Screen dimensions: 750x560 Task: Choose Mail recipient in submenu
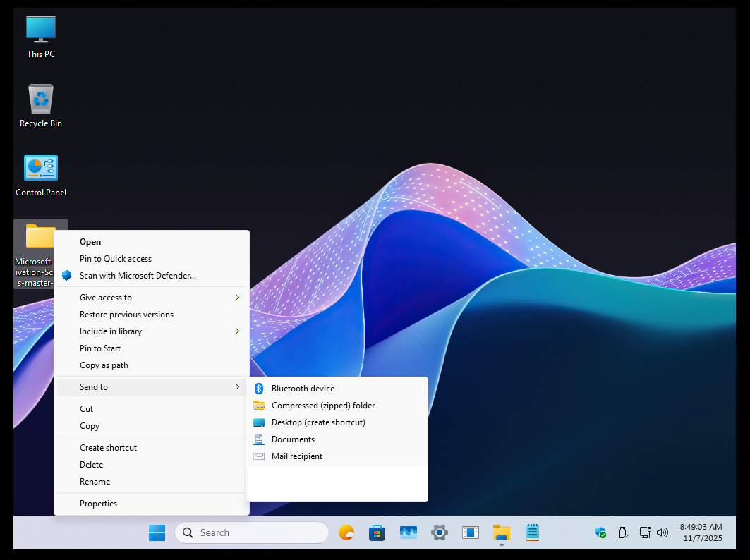click(x=337, y=456)
